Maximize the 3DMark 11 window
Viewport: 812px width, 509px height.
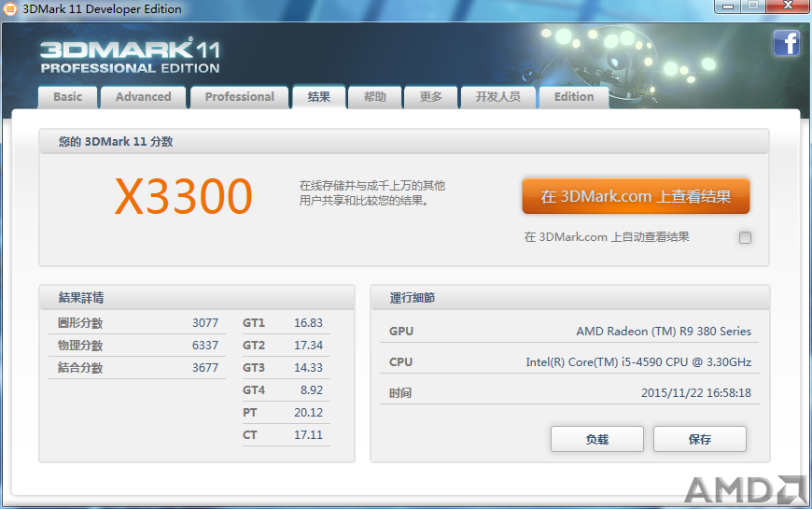pos(753,7)
